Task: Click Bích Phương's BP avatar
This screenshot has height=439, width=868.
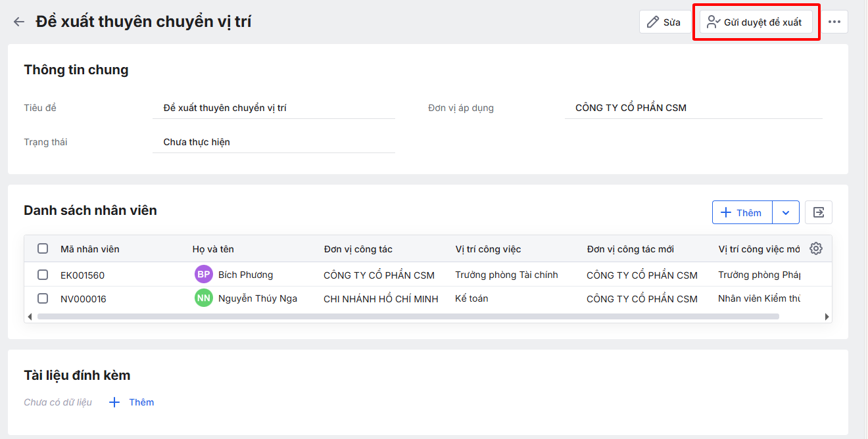Action: [x=204, y=275]
